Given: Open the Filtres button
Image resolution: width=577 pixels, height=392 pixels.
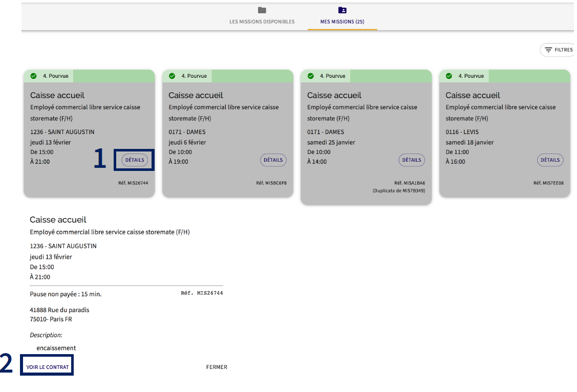Looking at the screenshot, I should point(558,50).
